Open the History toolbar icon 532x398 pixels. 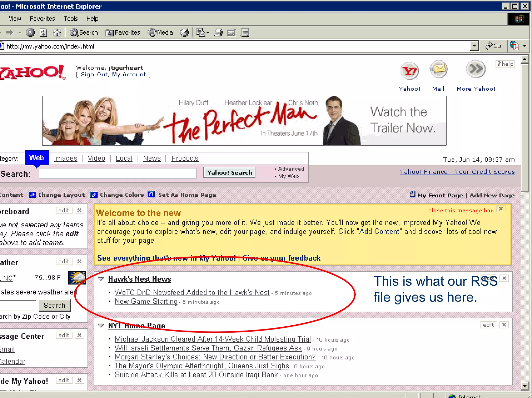[184, 33]
